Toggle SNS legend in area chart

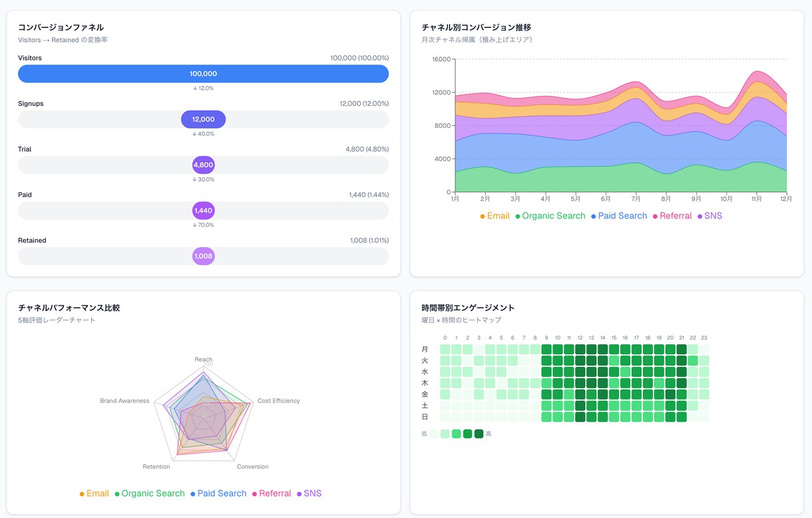[710, 216]
